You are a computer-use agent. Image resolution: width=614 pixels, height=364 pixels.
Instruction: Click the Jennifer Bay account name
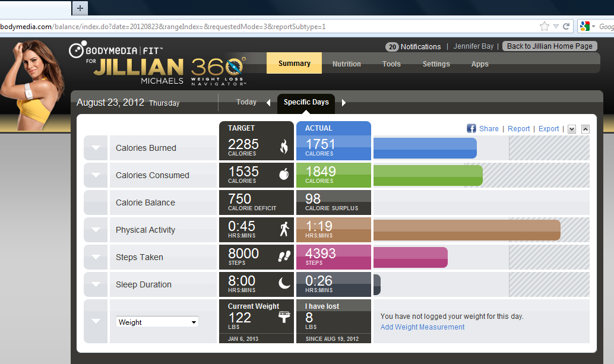pyautogui.click(x=473, y=46)
